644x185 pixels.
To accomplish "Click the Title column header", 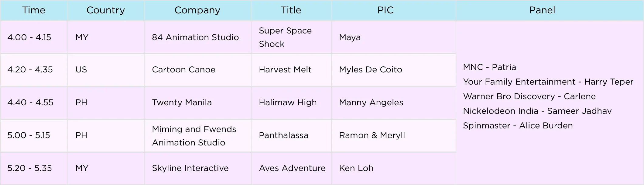I will (291, 10).
